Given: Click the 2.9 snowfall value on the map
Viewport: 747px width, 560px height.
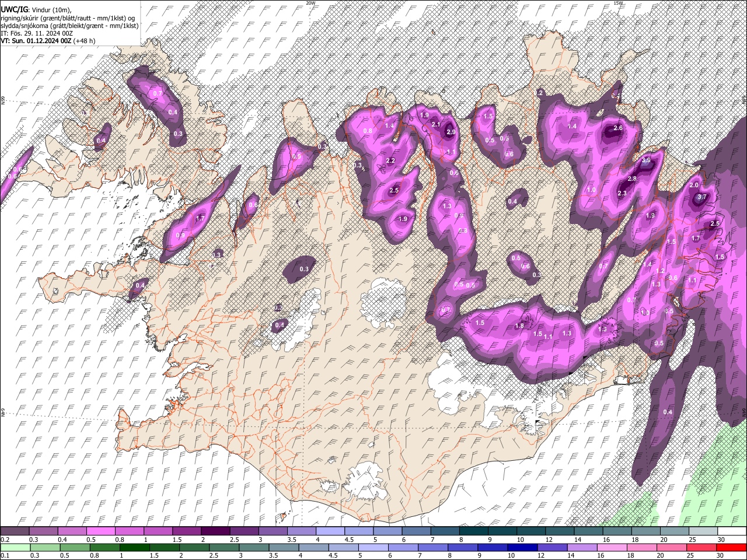Looking at the screenshot, I should (451, 132).
